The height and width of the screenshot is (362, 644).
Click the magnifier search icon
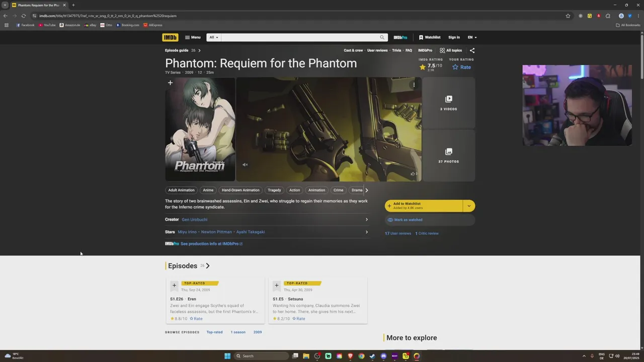coord(382,37)
